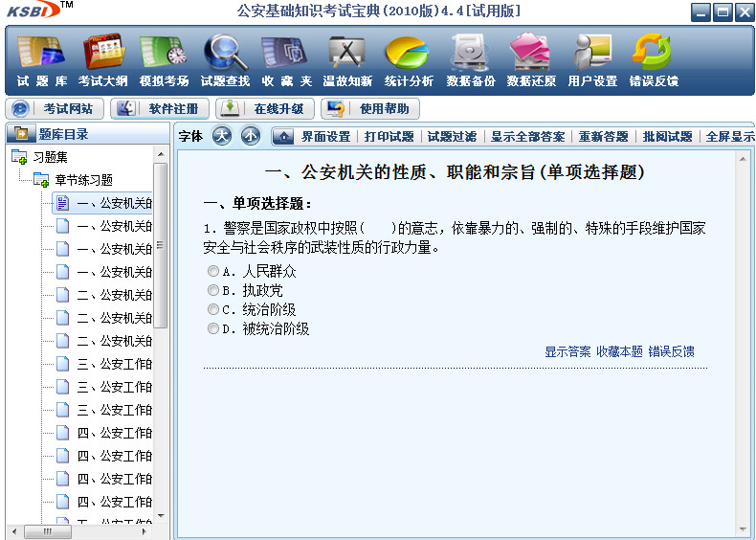Select answer option C. 统治阶级
Image resolution: width=756 pixels, height=540 pixels.
(x=213, y=310)
